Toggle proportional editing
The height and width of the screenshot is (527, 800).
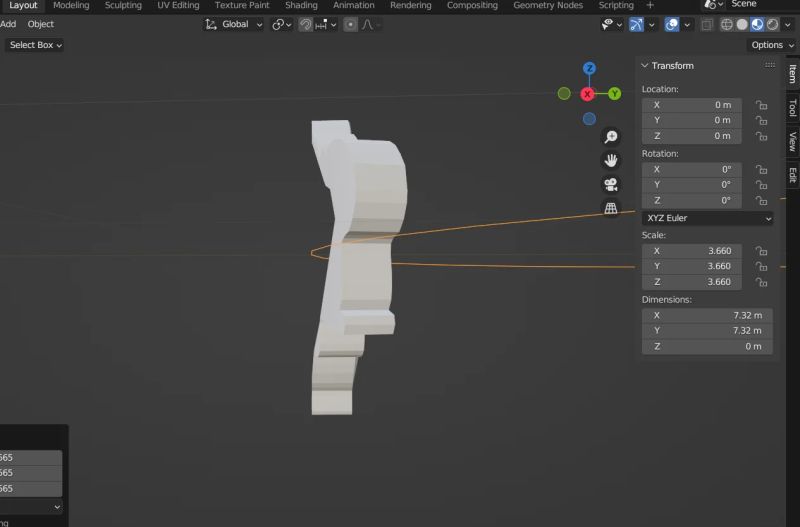tap(351, 24)
